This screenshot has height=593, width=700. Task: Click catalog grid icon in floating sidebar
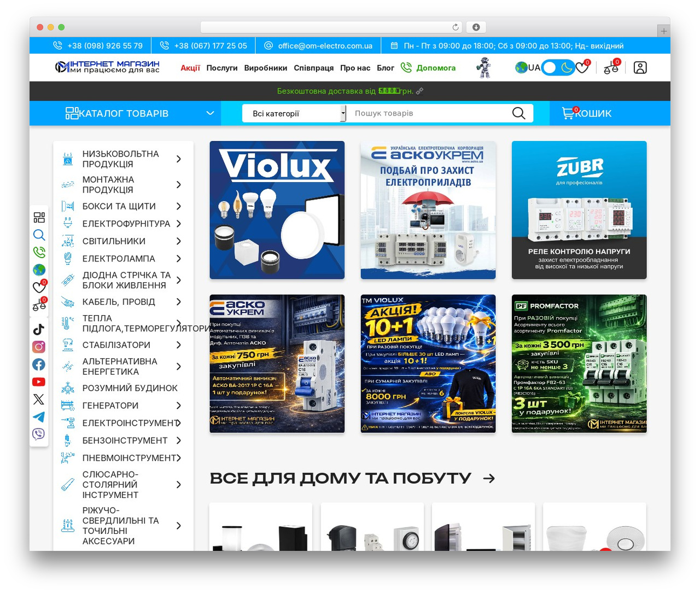(x=39, y=218)
